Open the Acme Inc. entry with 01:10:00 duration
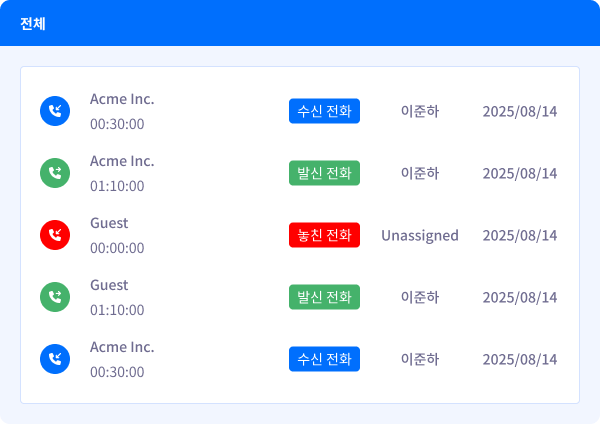 tap(122, 161)
